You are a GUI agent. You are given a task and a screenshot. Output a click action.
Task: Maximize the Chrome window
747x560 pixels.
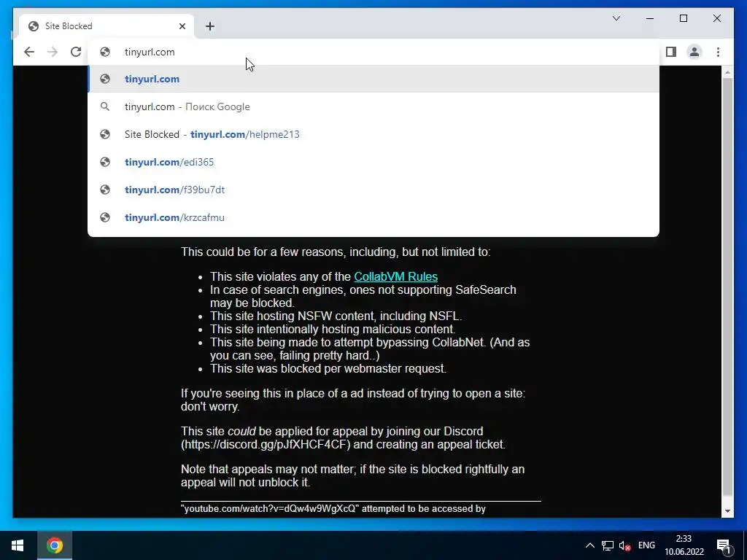pos(683,18)
